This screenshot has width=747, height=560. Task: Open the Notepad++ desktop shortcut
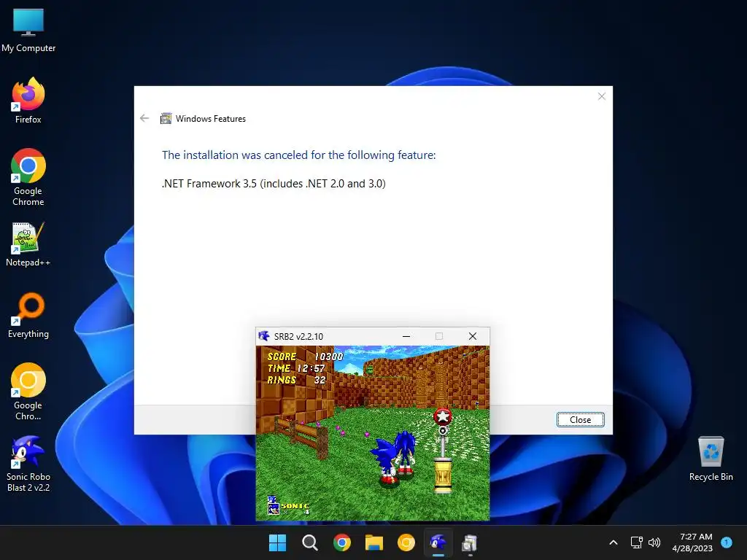coord(28,244)
